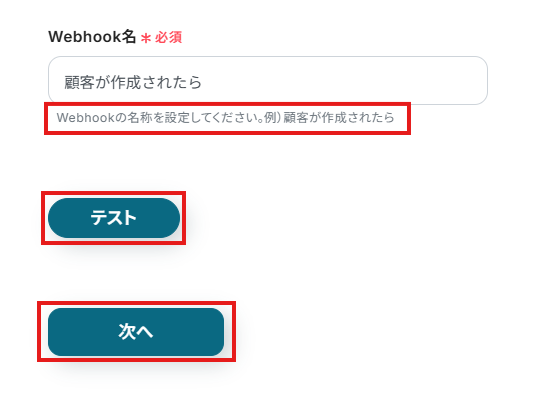Activate the webhook name text box
The height and width of the screenshot is (408, 548).
[x=268, y=80]
